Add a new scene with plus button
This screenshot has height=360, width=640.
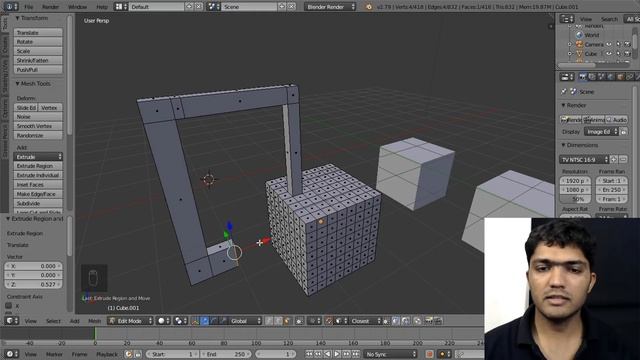click(282, 7)
